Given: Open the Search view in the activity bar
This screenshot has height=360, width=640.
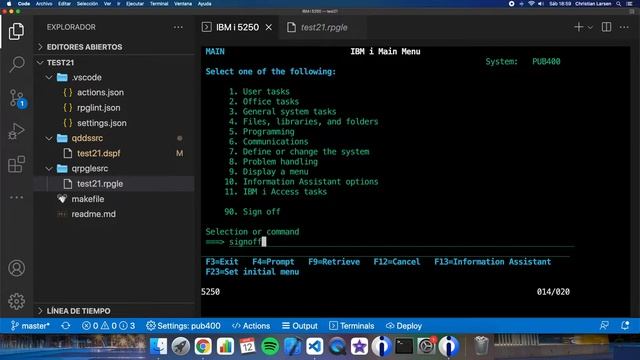Looking at the screenshot, I should pyautogui.click(x=16, y=64).
